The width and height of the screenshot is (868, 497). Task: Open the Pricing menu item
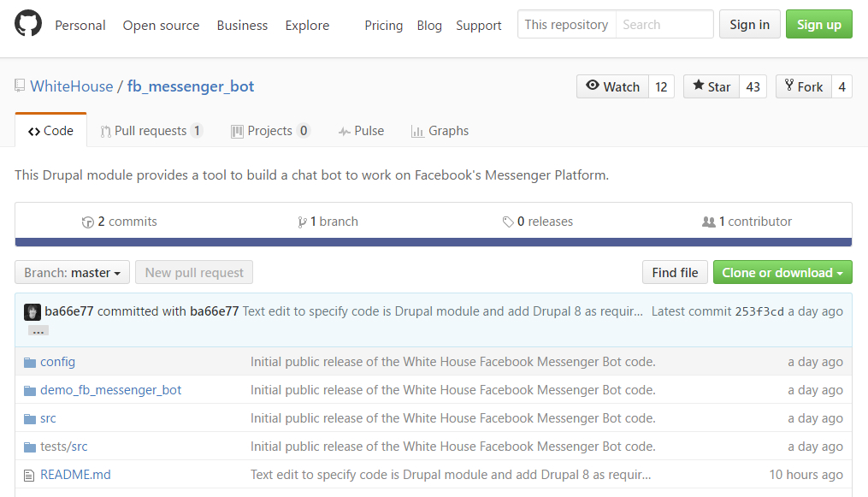383,26
